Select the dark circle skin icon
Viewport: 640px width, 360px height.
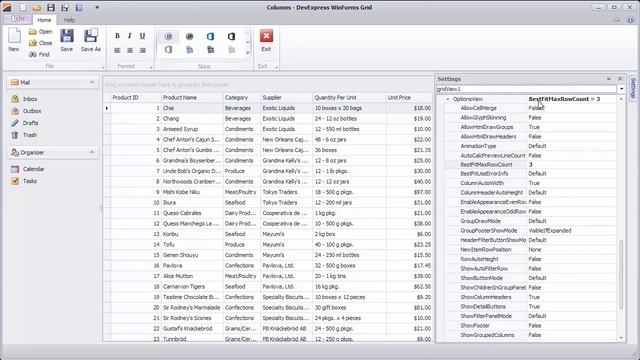tap(189, 36)
